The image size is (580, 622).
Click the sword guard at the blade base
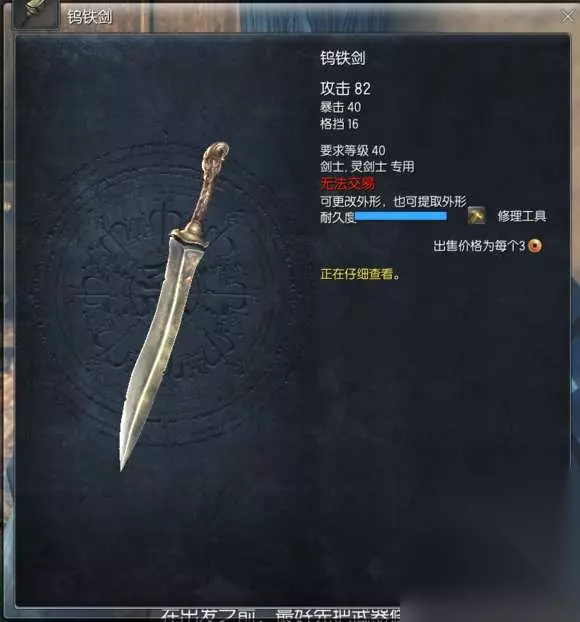(190, 236)
